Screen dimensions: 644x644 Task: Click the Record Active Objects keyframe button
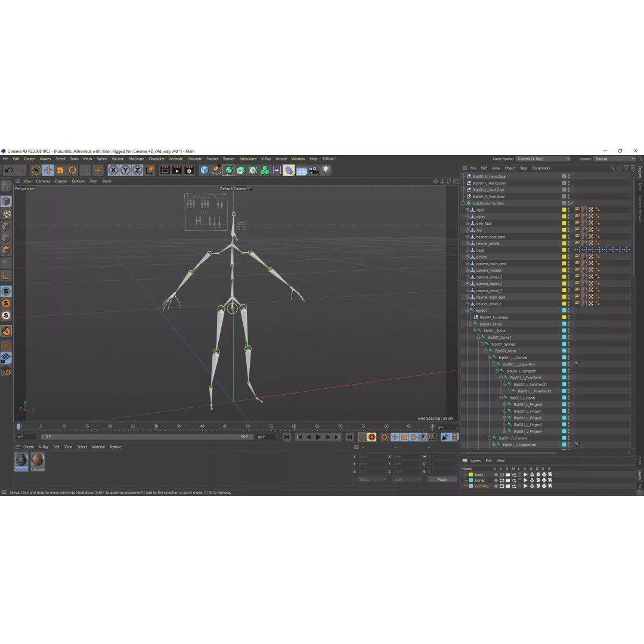pos(363,438)
